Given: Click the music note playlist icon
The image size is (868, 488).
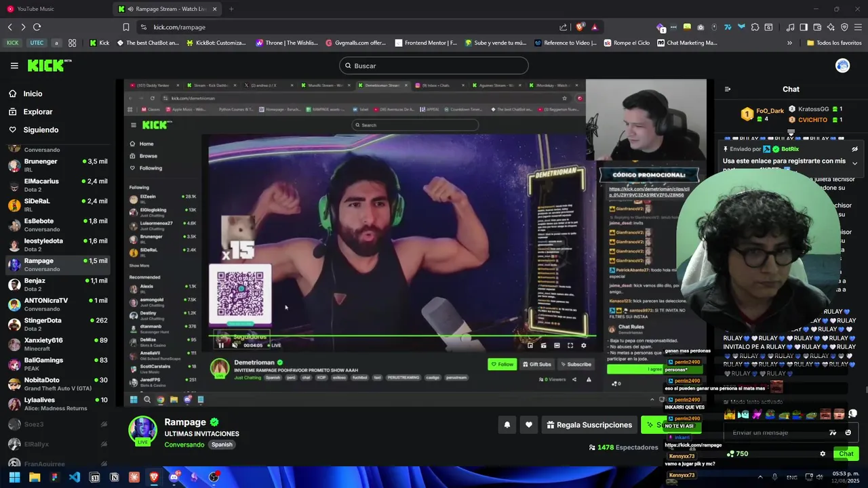Looking at the screenshot, I should pyautogui.click(x=790, y=27).
